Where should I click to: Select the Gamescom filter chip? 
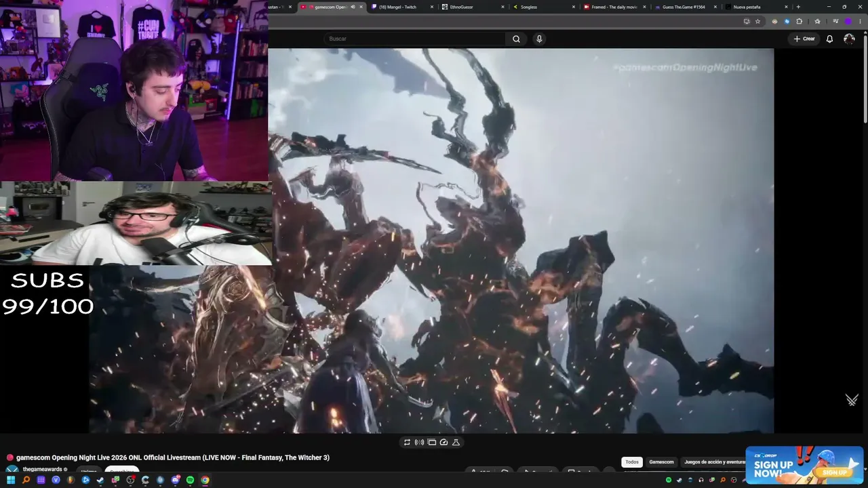point(661,462)
